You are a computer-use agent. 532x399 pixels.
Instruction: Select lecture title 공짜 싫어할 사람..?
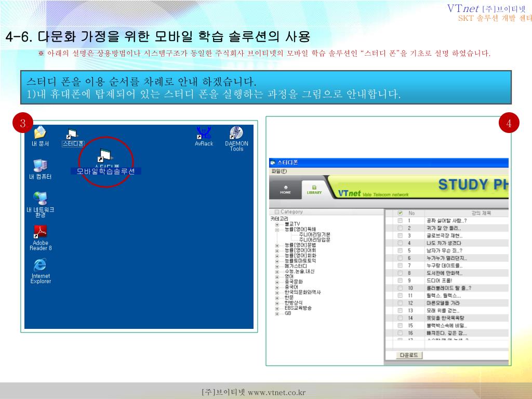[x=446, y=220]
